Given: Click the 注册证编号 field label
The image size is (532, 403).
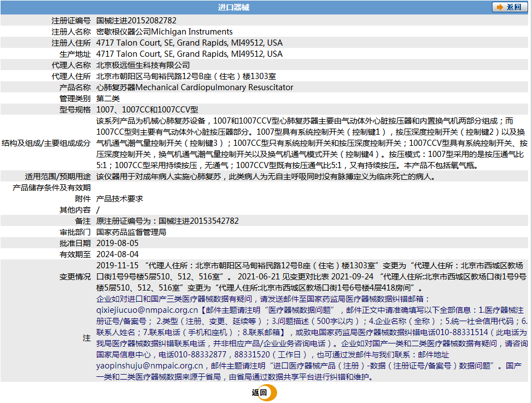Looking at the screenshot, I should pos(71,21).
